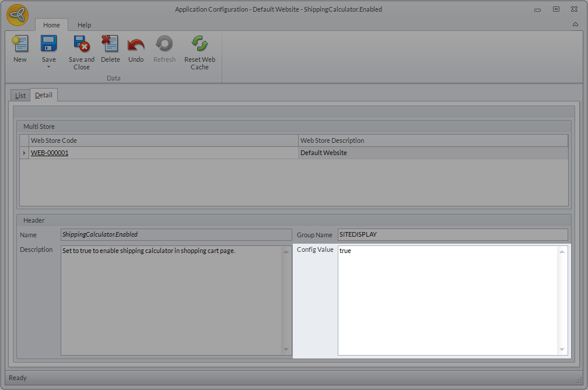Select the Default Website description cell

point(433,153)
